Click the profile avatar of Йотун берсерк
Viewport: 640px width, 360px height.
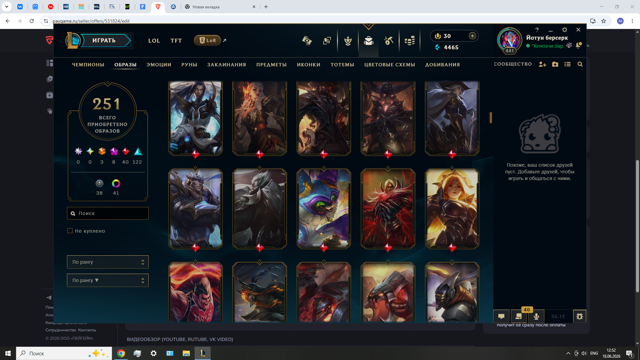[x=509, y=40]
